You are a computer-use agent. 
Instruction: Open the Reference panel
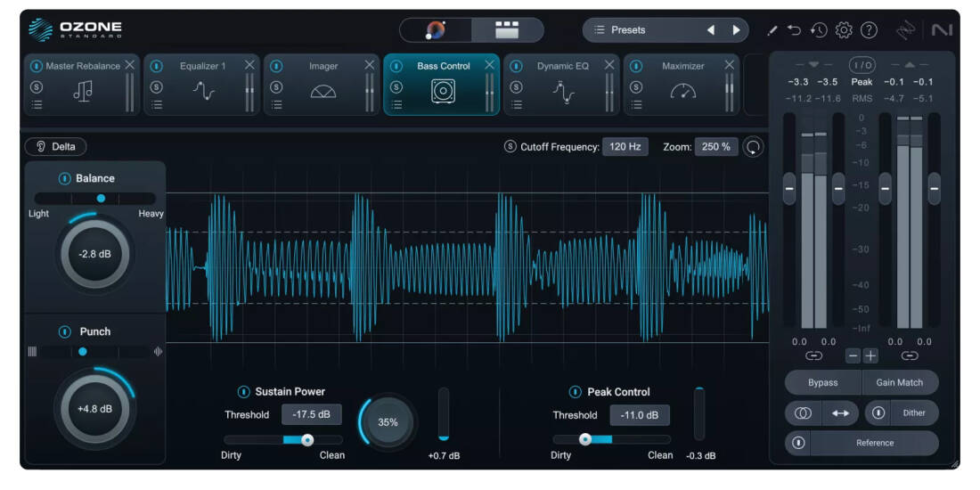click(x=874, y=443)
